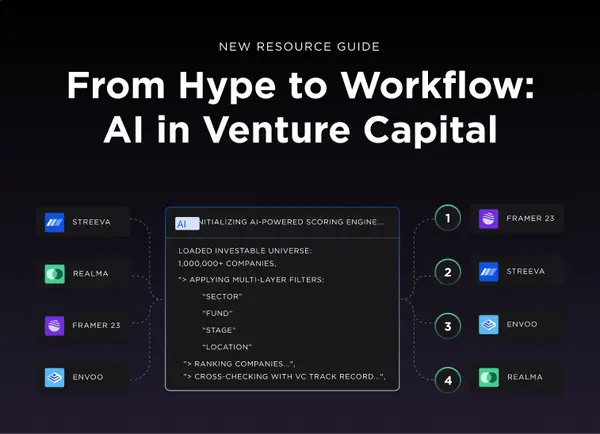Click the Realma icon in the unranked source list
Screen dimensions: 600x434
tap(55, 274)
